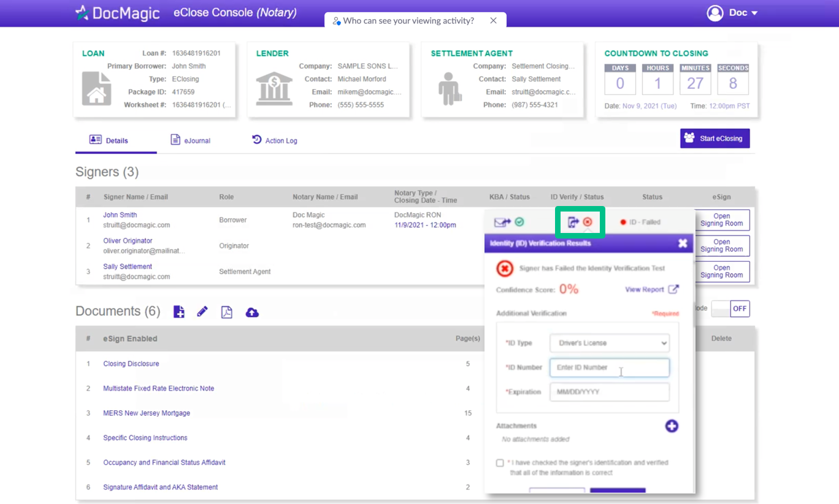839x504 pixels.
Task: Click the PDF document icon
Action: pos(227,312)
